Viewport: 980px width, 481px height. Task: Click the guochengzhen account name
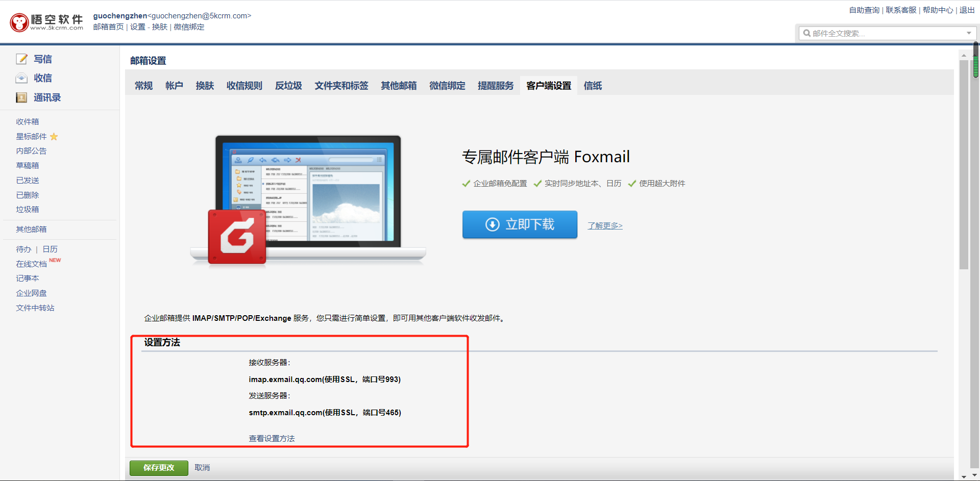[120, 16]
